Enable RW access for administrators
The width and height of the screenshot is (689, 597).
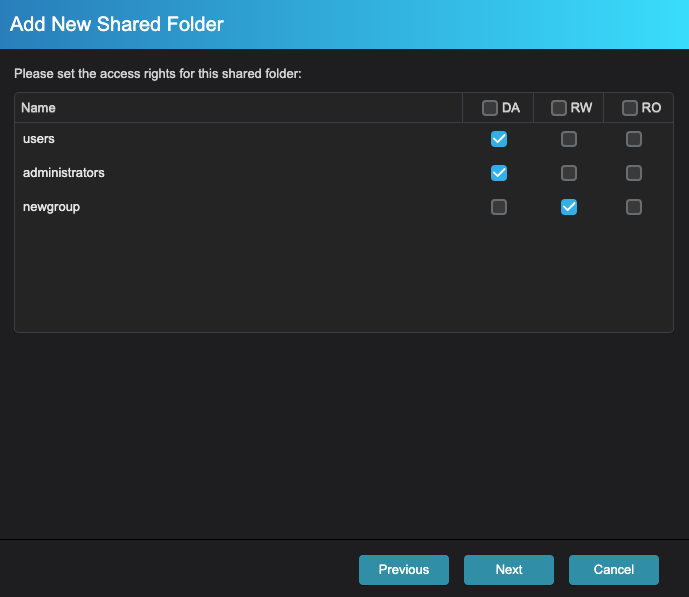pyautogui.click(x=569, y=173)
